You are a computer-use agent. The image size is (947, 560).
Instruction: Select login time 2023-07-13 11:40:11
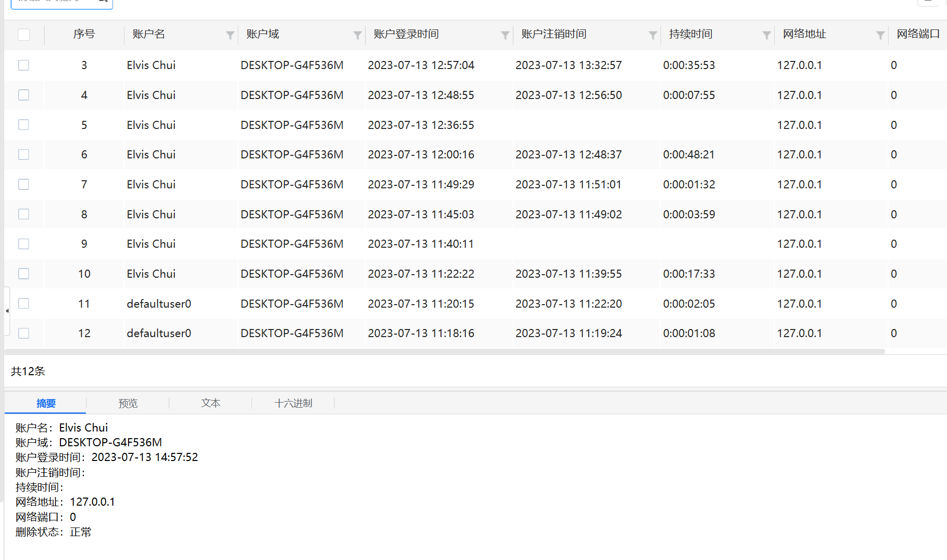pyautogui.click(x=421, y=244)
